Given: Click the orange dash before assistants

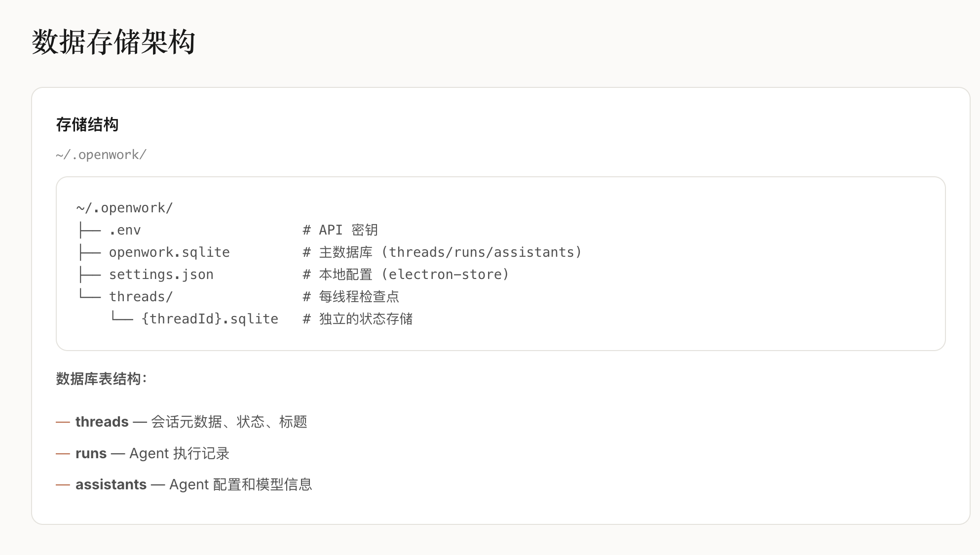Looking at the screenshot, I should [x=63, y=485].
